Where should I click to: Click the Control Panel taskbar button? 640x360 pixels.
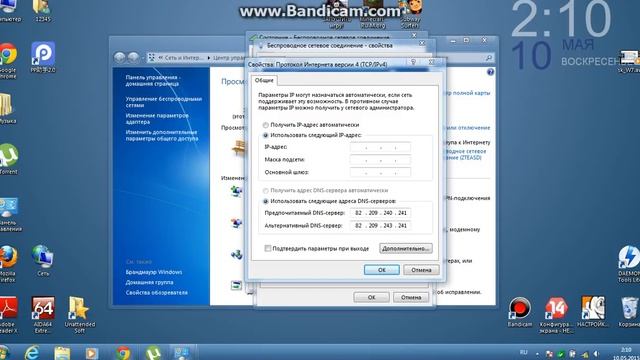[182, 353]
